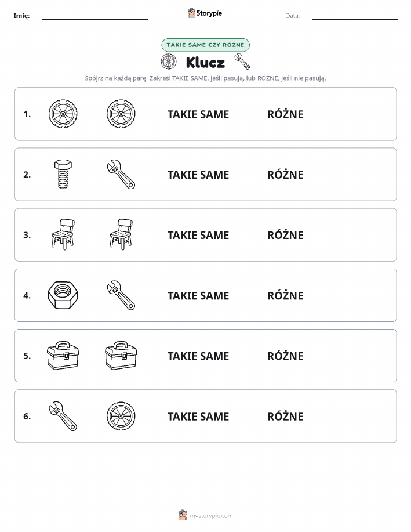Click the small wheel icon left of Klucz

click(169, 61)
